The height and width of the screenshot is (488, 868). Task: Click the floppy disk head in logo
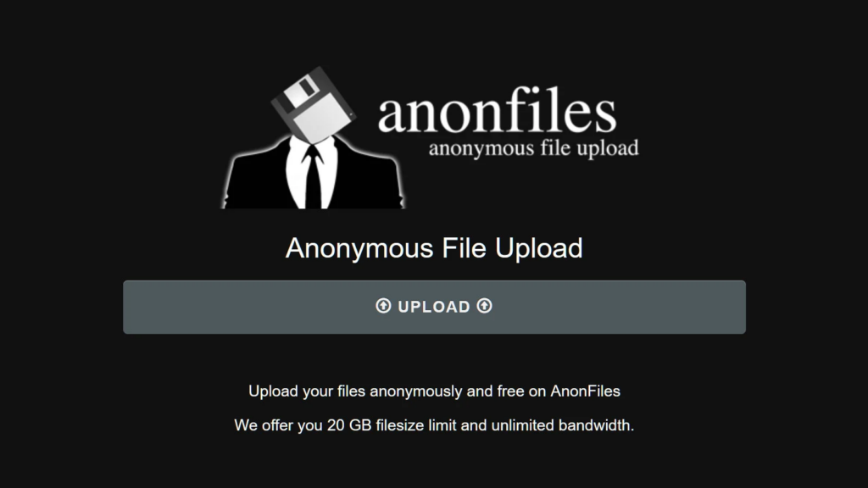(x=314, y=105)
